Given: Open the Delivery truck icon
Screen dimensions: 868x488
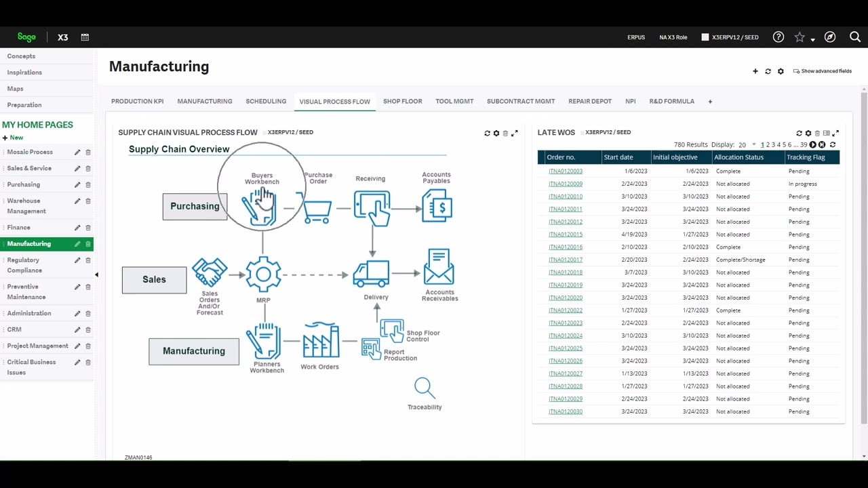Looking at the screenshot, I should [371, 274].
